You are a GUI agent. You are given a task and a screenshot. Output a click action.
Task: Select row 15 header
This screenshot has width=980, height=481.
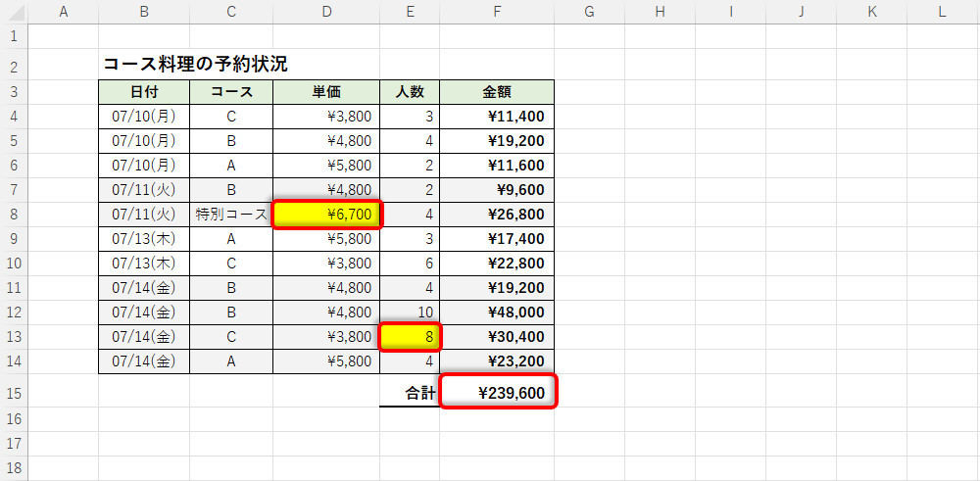(14, 392)
